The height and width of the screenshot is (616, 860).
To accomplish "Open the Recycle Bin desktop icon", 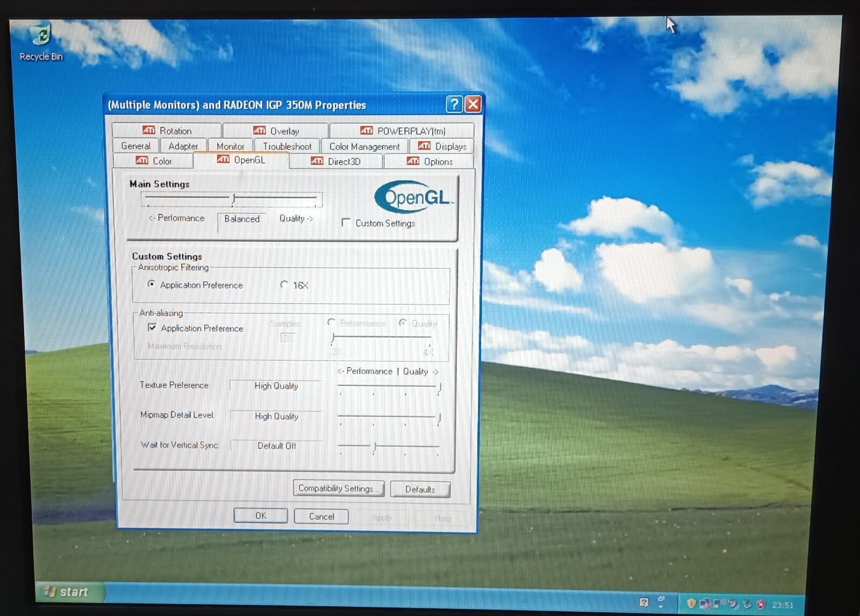I will 41,42.
